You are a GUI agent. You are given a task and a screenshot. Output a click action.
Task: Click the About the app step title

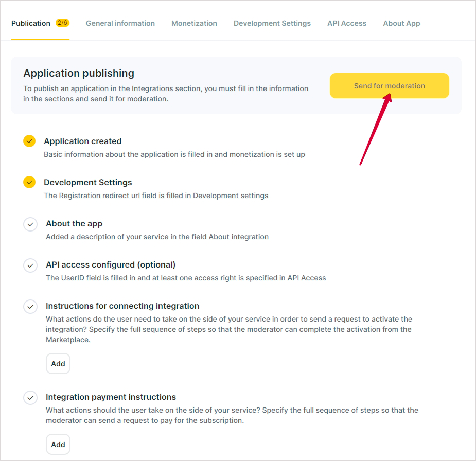(74, 224)
